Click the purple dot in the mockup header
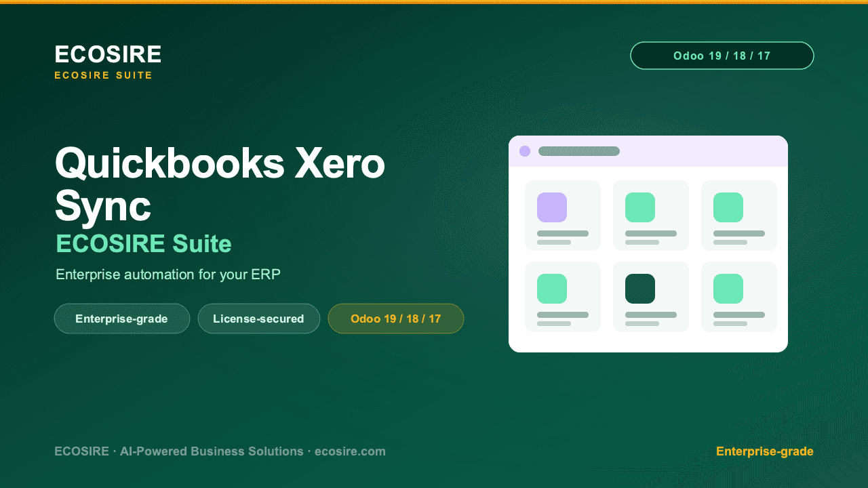The width and height of the screenshot is (868, 488). (525, 151)
